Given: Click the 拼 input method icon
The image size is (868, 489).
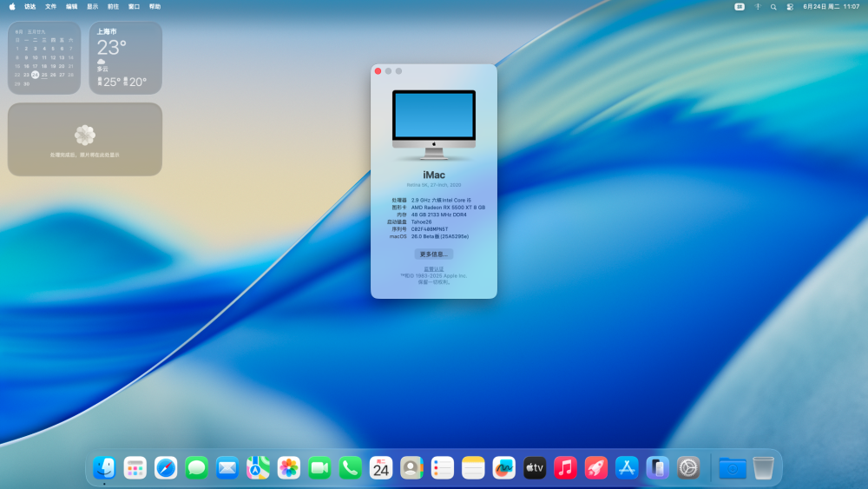Looking at the screenshot, I should click(x=740, y=7).
